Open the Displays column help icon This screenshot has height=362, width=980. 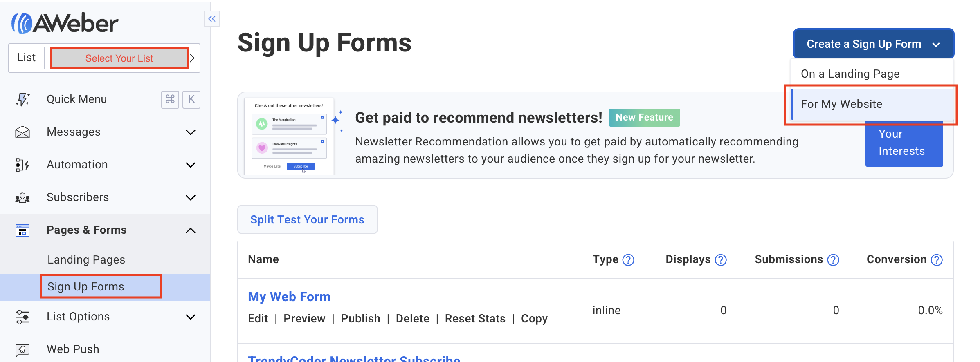point(721,260)
